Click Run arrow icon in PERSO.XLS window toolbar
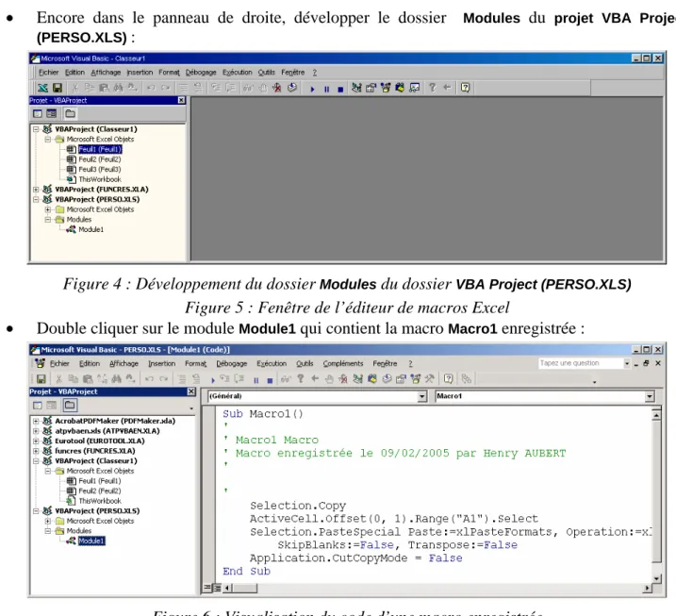 (212, 380)
